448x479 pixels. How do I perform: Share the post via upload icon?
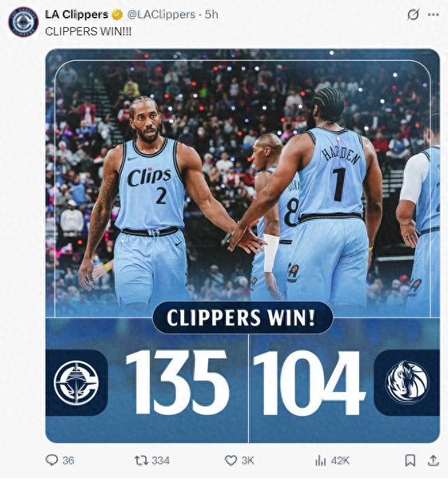coord(433,461)
